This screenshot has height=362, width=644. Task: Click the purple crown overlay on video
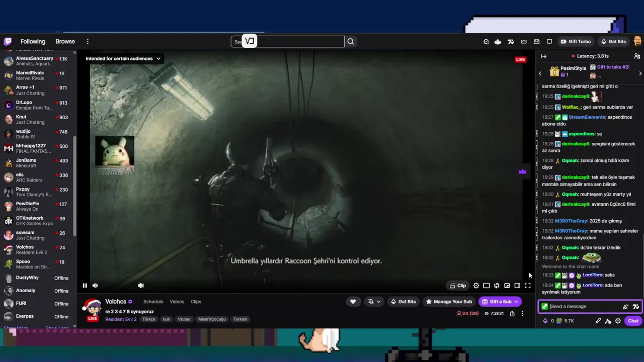[522, 171]
